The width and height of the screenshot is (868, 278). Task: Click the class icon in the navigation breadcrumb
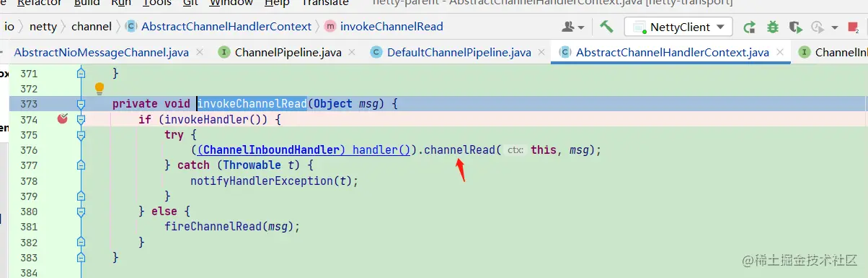tap(130, 27)
